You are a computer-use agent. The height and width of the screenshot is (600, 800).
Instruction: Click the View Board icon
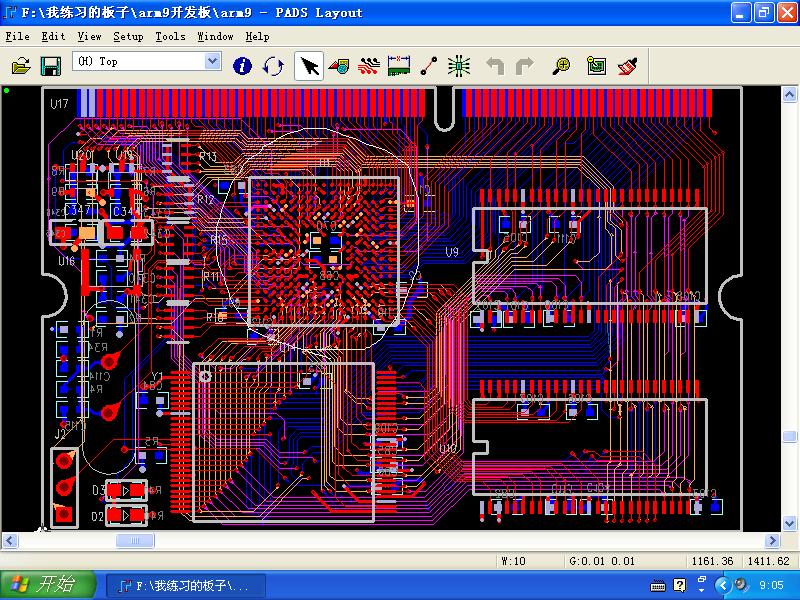coord(596,66)
